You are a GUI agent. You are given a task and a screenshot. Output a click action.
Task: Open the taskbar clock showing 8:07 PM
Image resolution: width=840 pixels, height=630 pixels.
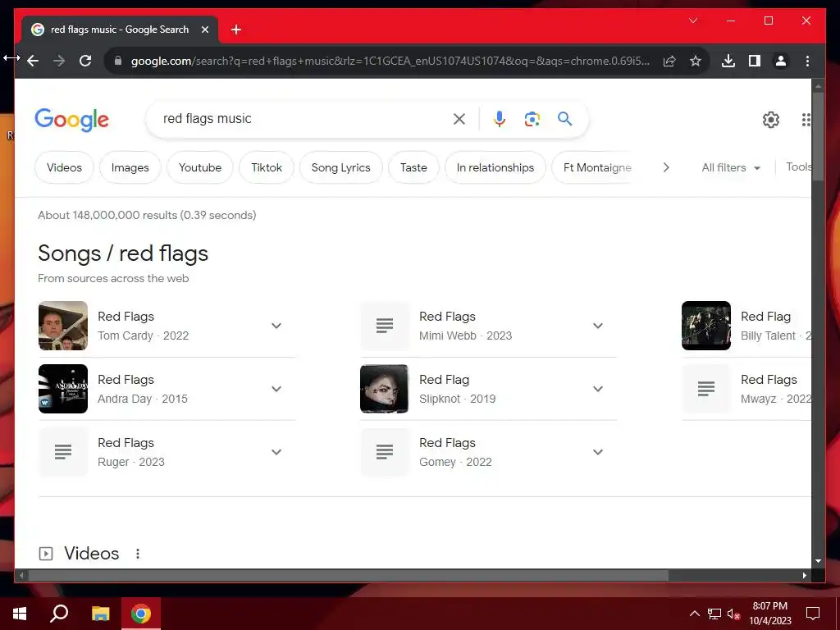pos(769,614)
